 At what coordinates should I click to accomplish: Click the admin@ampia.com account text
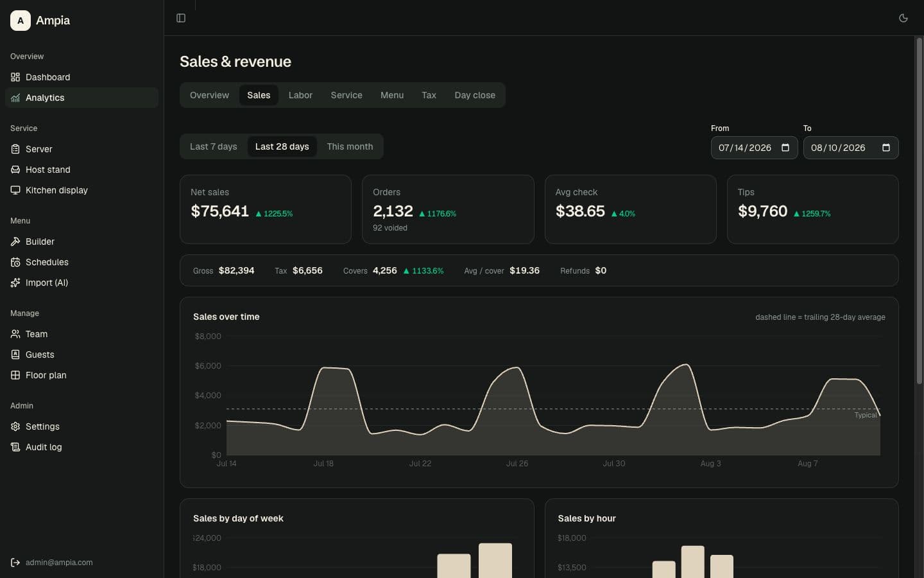59,563
